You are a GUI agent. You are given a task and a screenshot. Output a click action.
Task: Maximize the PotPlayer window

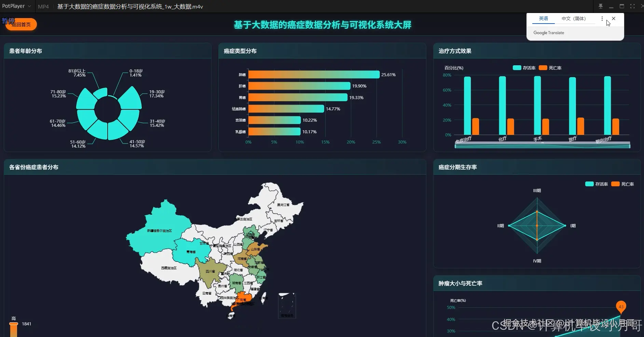coord(622,6)
